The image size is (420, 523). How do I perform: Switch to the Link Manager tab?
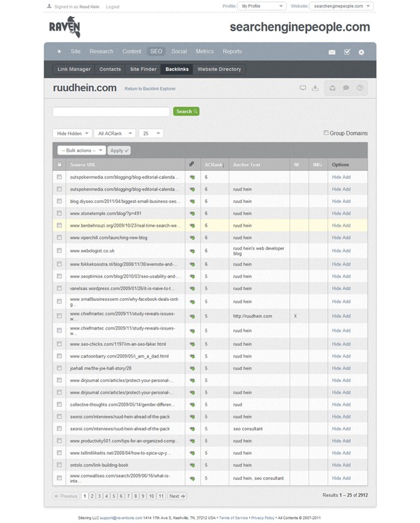[x=74, y=69]
